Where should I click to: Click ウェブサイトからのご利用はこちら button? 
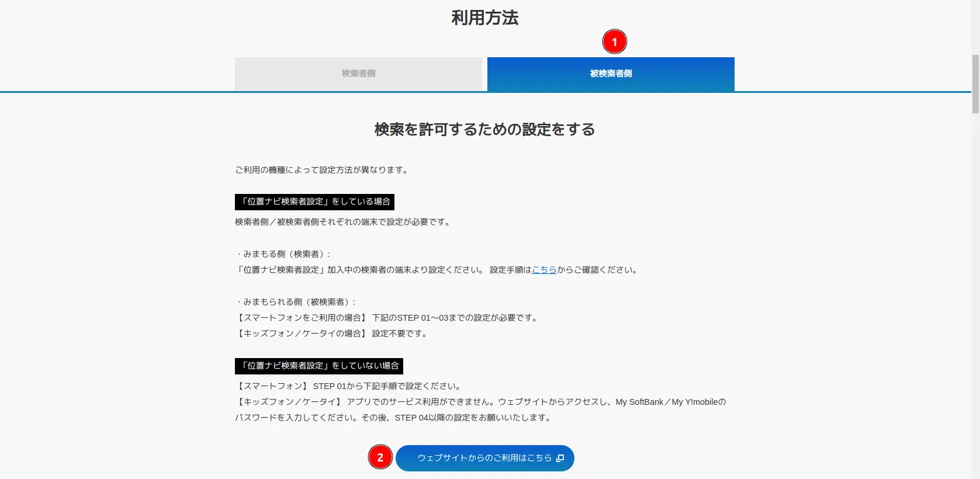pos(485,458)
